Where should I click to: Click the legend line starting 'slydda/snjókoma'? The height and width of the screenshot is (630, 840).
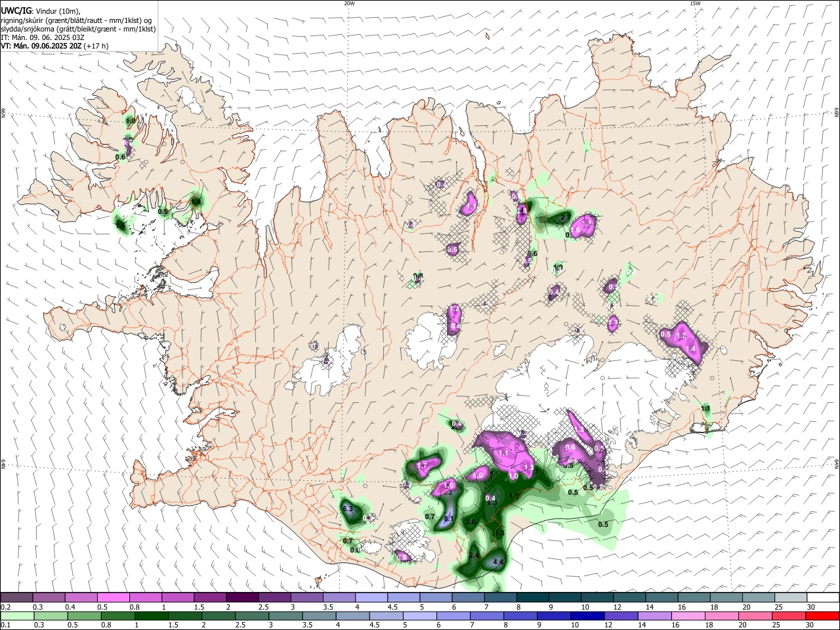tap(78, 29)
